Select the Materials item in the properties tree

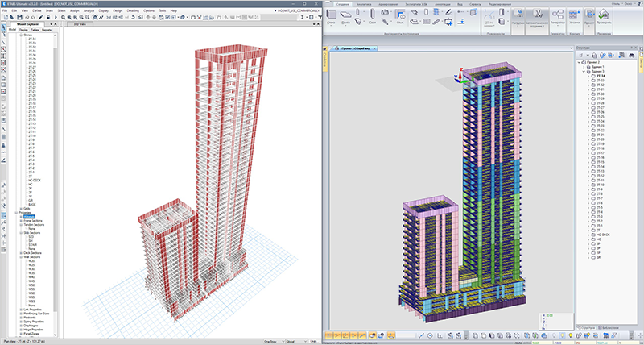[x=29, y=217]
